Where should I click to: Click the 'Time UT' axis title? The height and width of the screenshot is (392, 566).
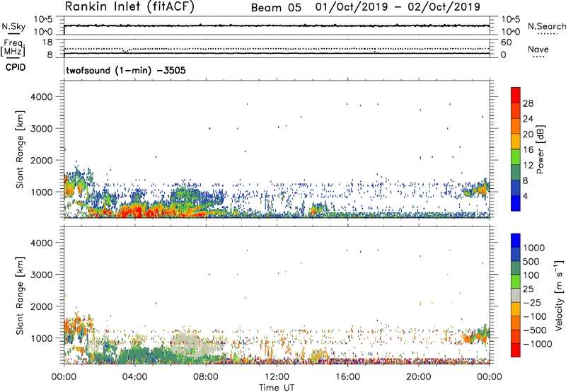click(277, 388)
